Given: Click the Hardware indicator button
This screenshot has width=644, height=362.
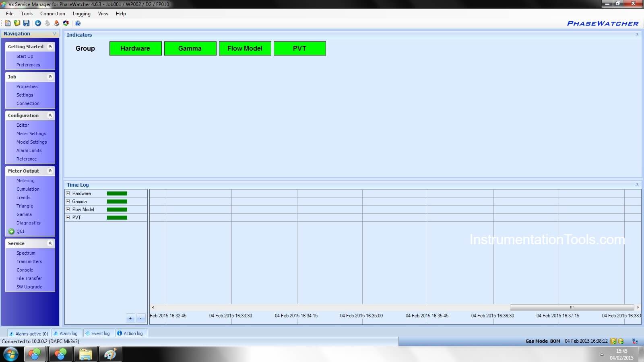Looking at the screenshot, I should 135,48.
